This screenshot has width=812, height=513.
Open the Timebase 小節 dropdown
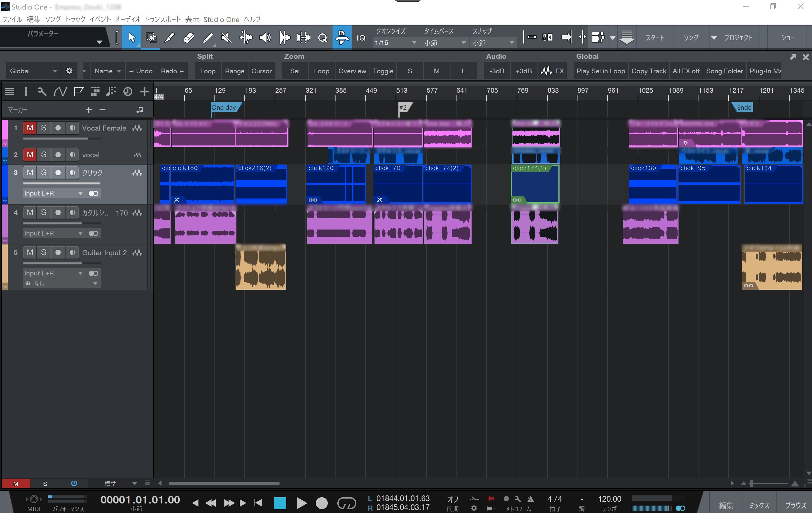pyautogui.click(x=445, y=43)
